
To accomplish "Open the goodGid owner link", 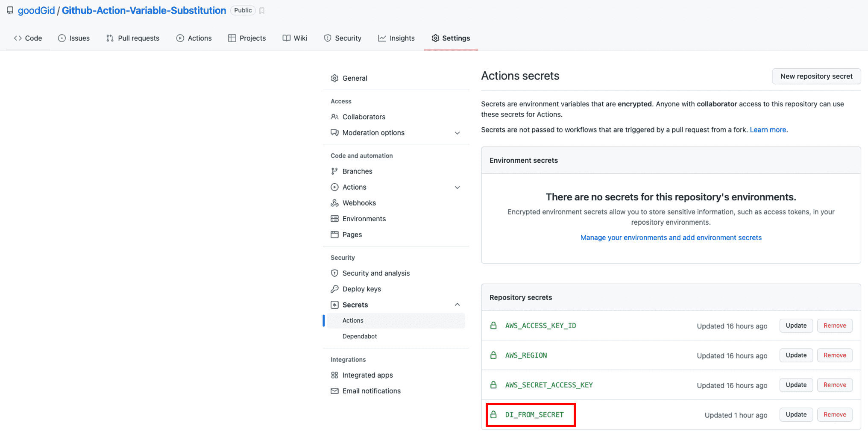I will (36, 11).
